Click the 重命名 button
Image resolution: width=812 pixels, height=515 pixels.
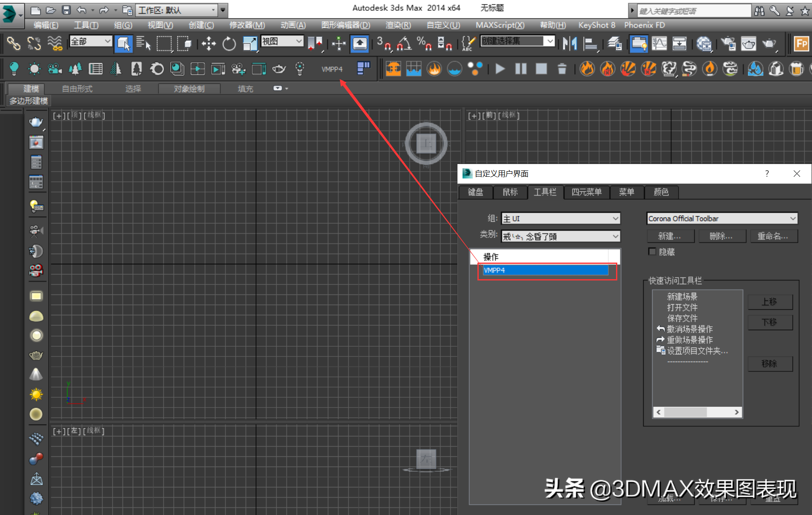coord(773,236)
